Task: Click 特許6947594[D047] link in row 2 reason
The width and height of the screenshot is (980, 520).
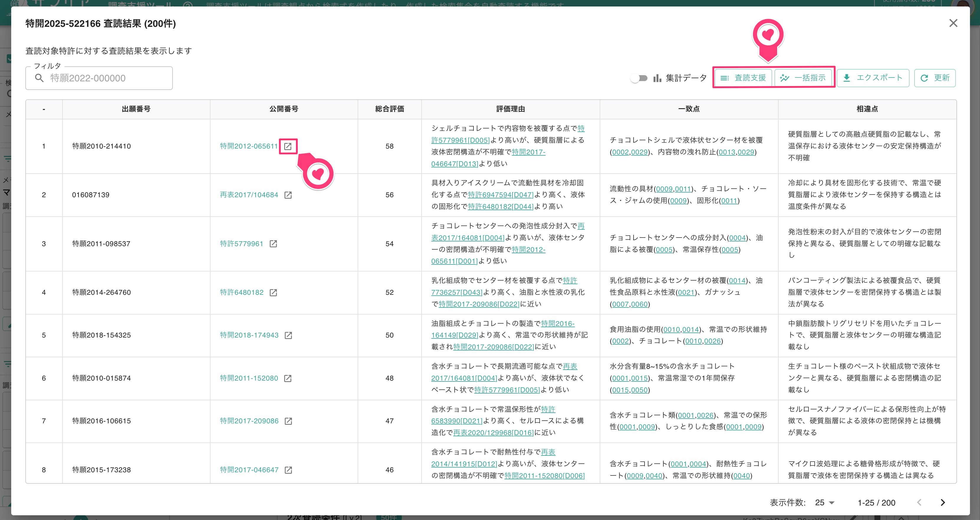Action: [x=501, y=195]
